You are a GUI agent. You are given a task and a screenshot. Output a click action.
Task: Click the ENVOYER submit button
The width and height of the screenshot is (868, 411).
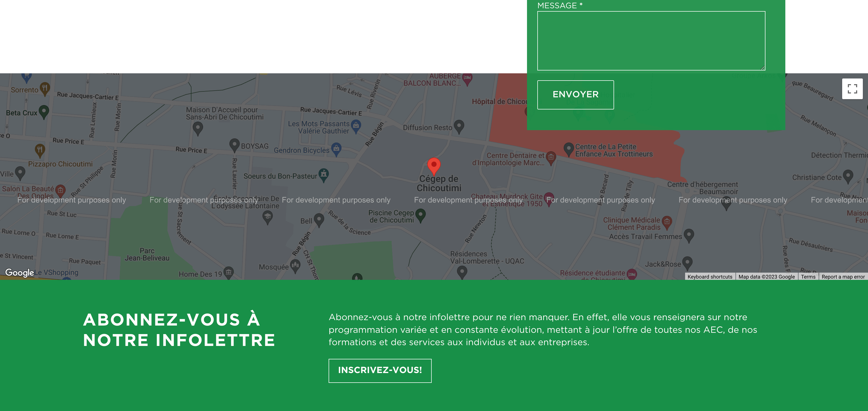575,94
